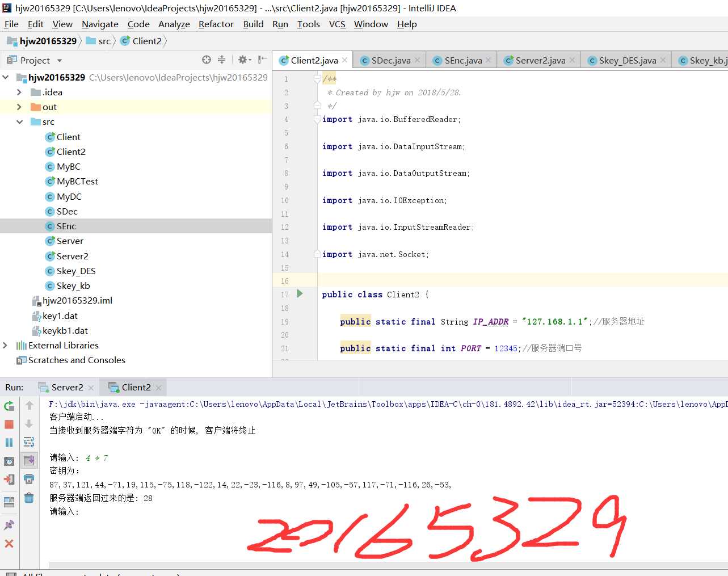Screen dimensions: 728x576
Task: Pause output with the blue pause icon
Action: pos(9,443)
